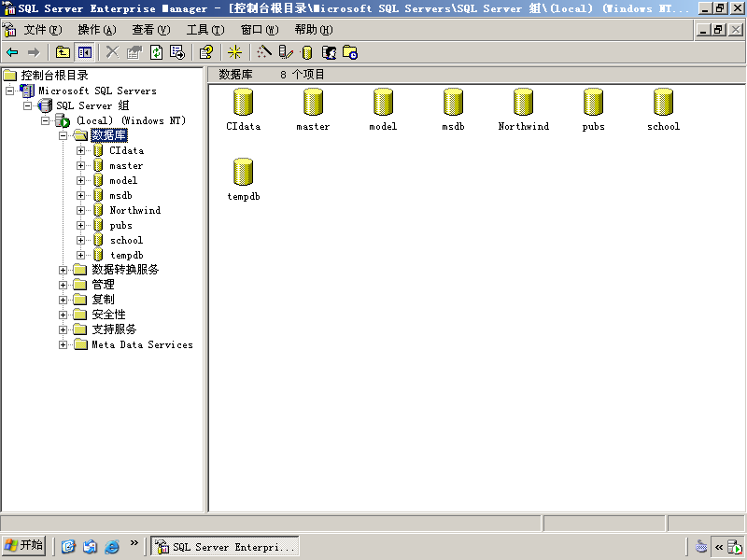
Task: Click the yellow star New icon
Action: tap(235, 52)
